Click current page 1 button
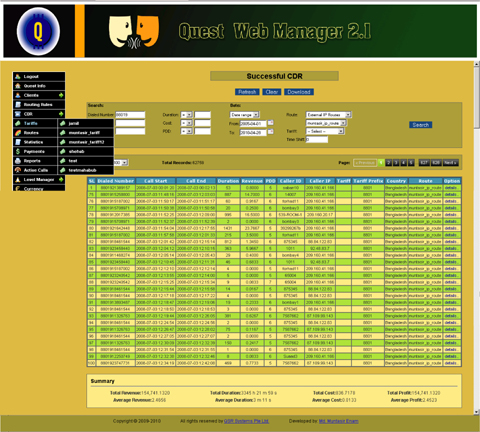The image size is (480, 432). click(381, 163)
